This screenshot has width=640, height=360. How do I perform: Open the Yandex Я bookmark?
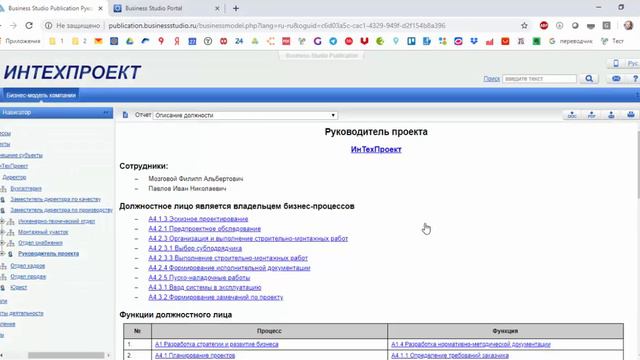click(x=177, y=41)
